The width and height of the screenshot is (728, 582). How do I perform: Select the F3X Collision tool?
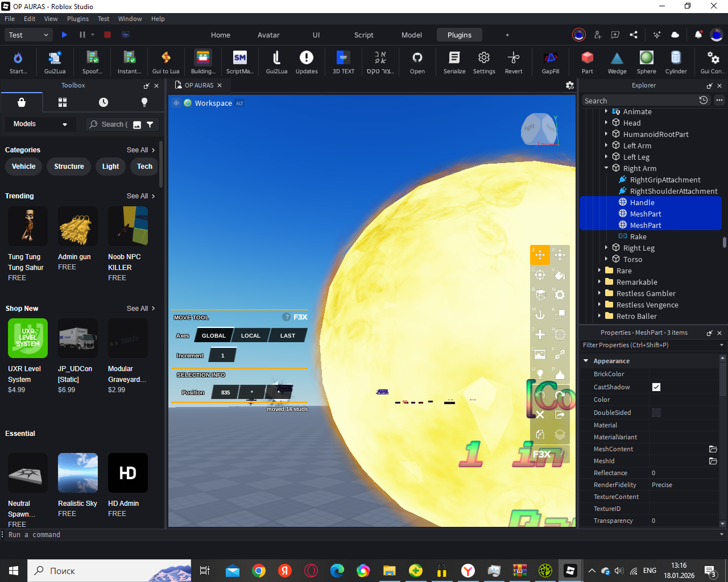tap(560, 314)
